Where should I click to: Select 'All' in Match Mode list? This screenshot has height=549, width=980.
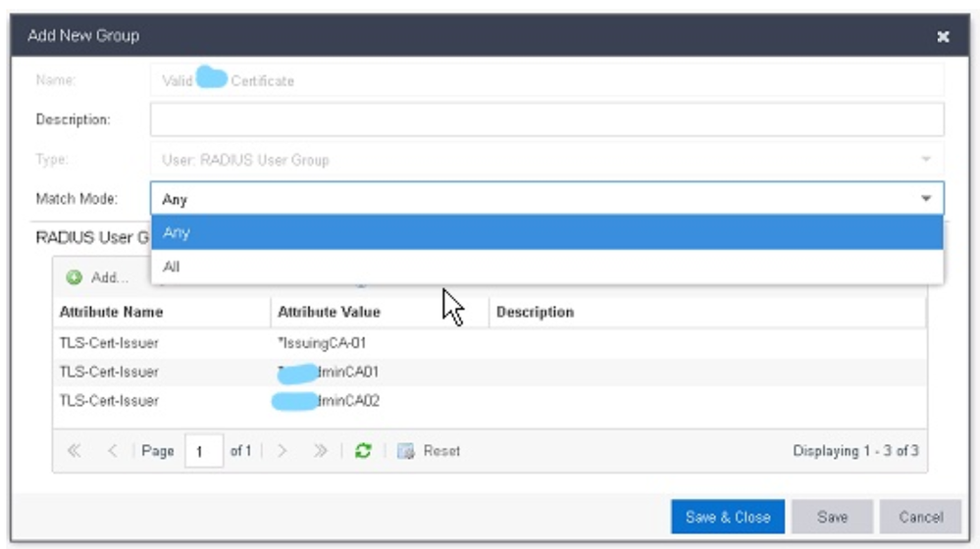pos(546,267)
